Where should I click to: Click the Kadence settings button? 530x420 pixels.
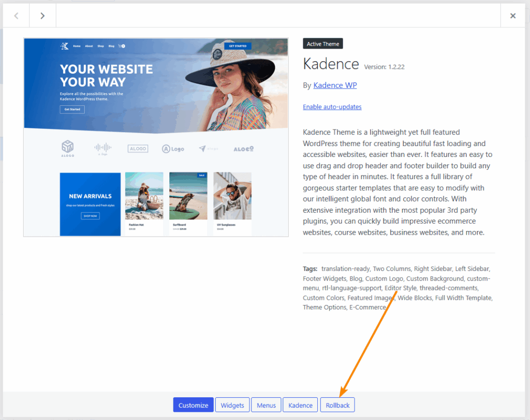click(x=300, y=405)
